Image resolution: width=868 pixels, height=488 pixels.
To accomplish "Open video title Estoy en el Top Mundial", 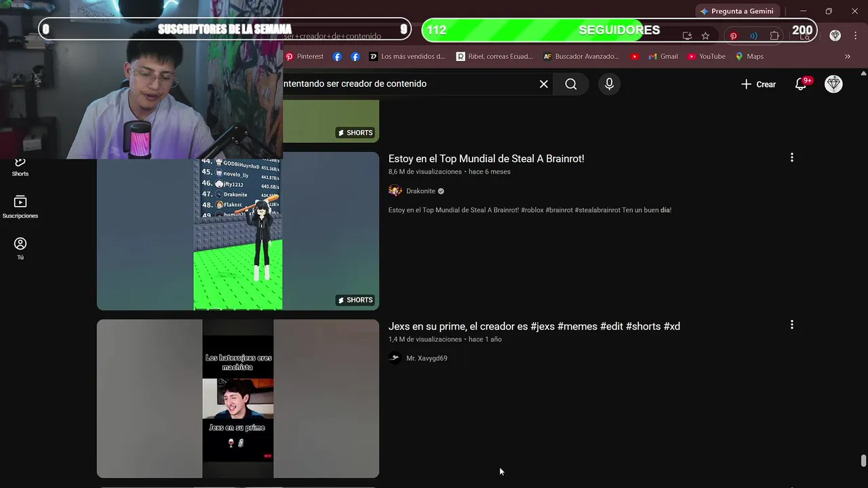I will point(486,159).
